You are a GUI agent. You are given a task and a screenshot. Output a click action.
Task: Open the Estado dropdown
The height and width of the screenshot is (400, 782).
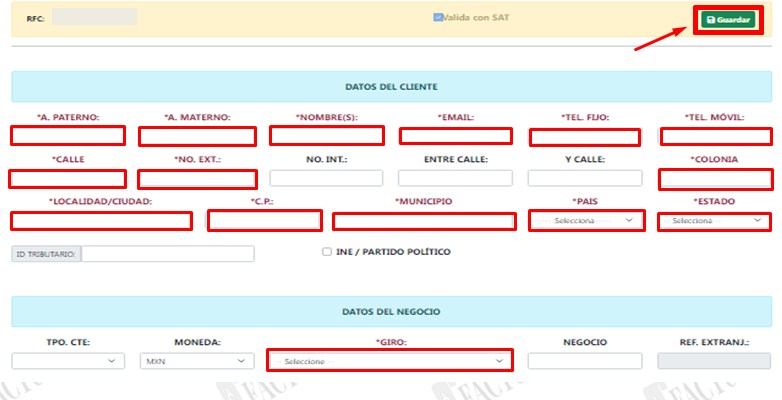pyautogui.click(x=715, y=221)
